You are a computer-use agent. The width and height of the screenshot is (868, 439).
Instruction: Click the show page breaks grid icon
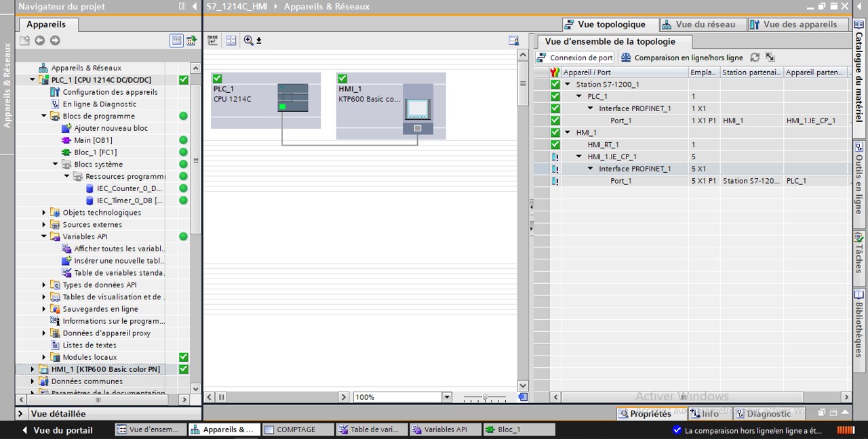point(231,41)
